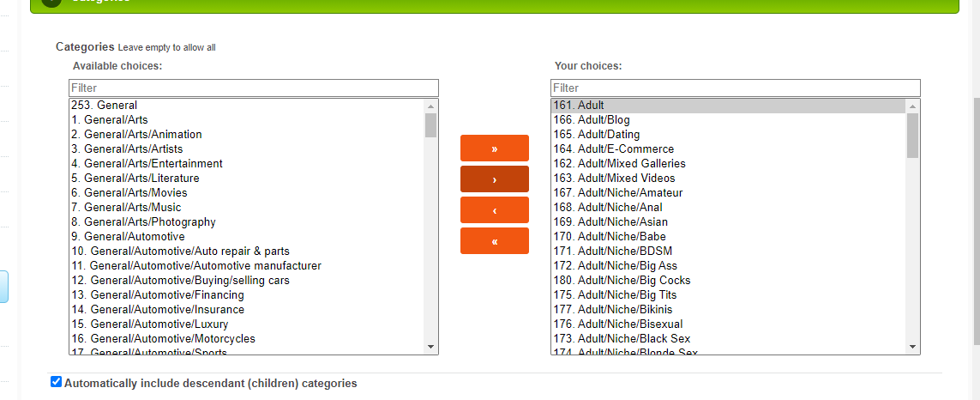This screenshot has width=980, height=400.
Task: Click the add-selected single right arrow button
Action: point(495,179)
